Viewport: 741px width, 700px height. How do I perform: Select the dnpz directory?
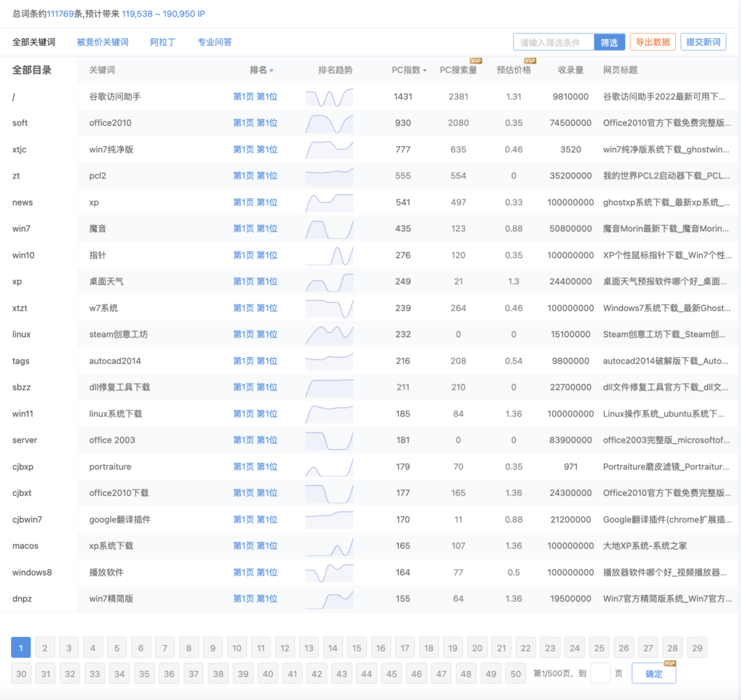[22, 599]
